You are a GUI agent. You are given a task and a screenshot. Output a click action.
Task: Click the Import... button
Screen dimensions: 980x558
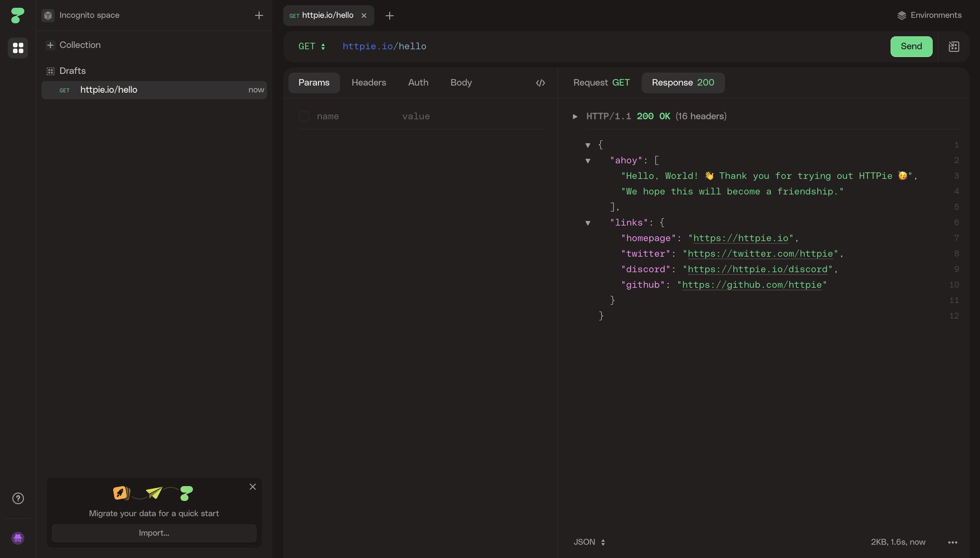(154, 533)
